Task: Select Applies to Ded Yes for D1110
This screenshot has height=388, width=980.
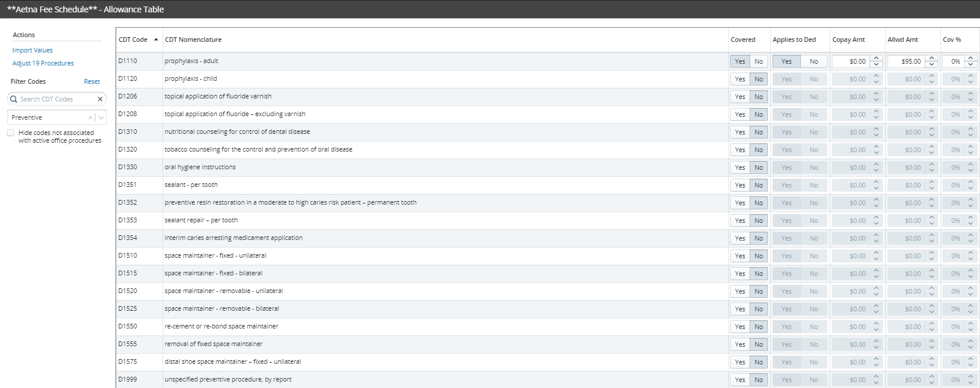Action: pyautogui.click(x=787, y=61)
